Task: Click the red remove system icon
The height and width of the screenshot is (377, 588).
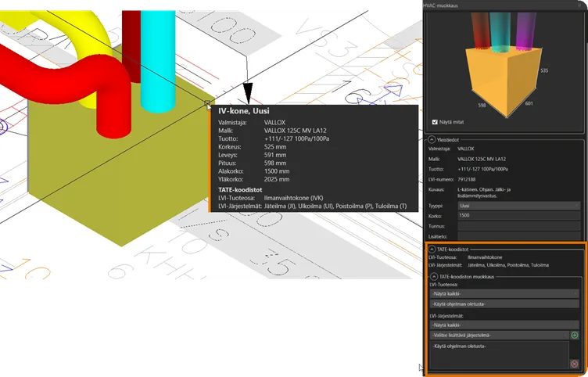Action: coord(575,363)
